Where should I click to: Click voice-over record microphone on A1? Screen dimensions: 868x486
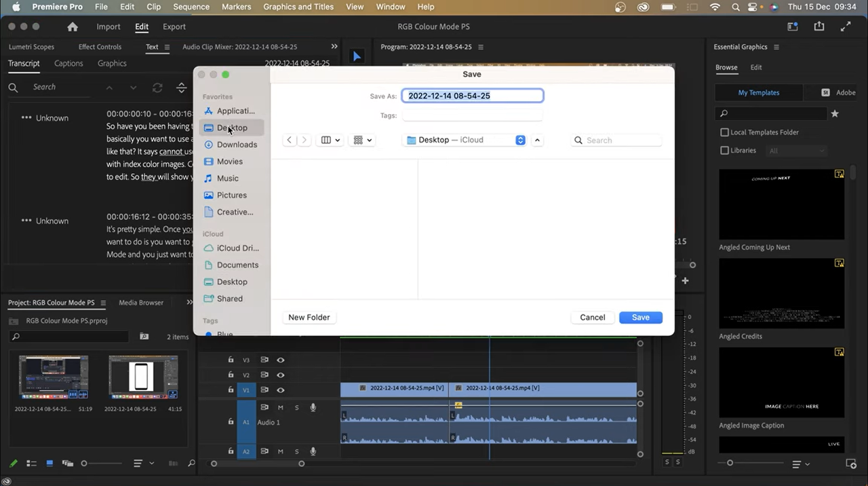tap(313, 407)
